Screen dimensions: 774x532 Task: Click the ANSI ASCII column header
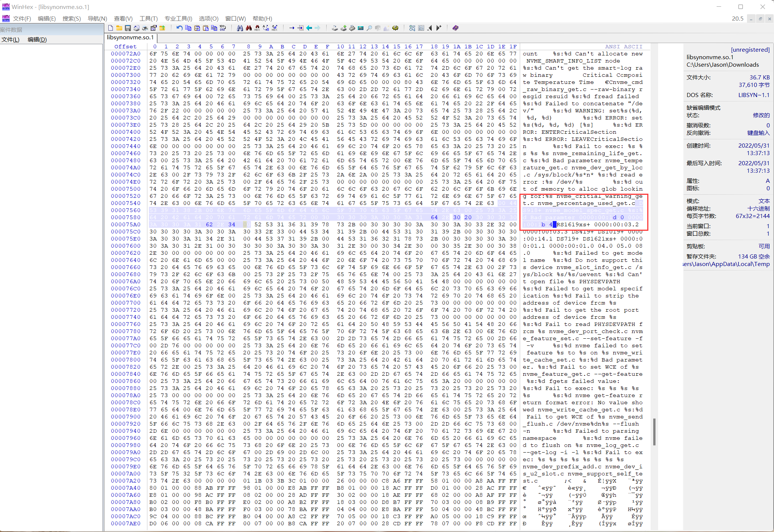coord(623,46)
